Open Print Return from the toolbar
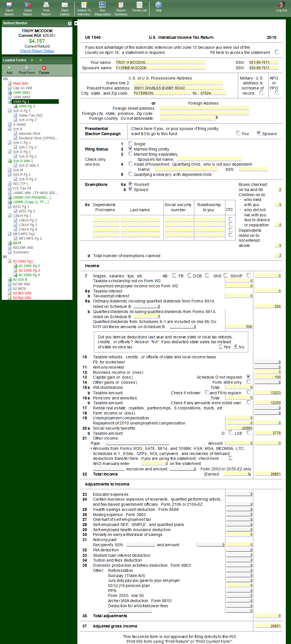291x644 pixels. 46,9
